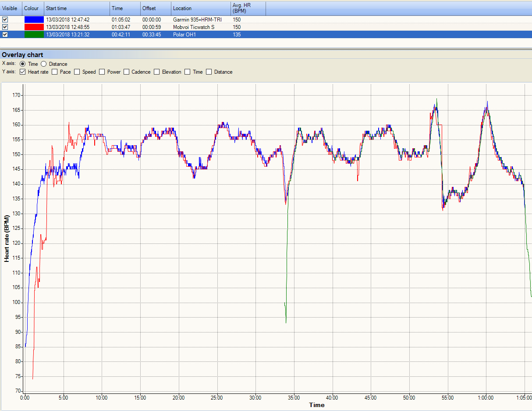Sort by Start time column header
Viewport: 532px width, 411px height.
click(x=77, y=8)
